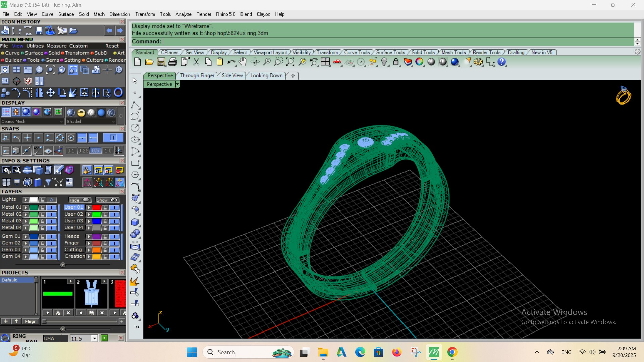Select the Pan hand tool icon
The height and width of the screenshot is (362, 644).
[243, 62]
